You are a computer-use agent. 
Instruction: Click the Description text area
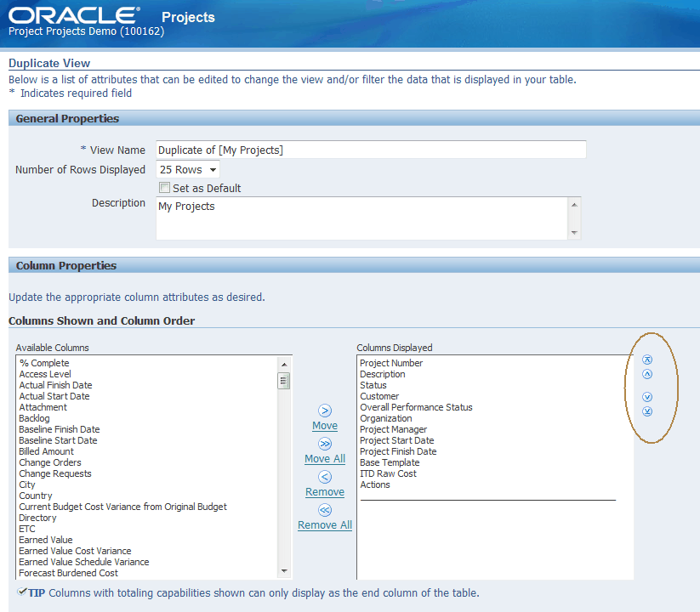pyautogui.click(x=357, y=217)
